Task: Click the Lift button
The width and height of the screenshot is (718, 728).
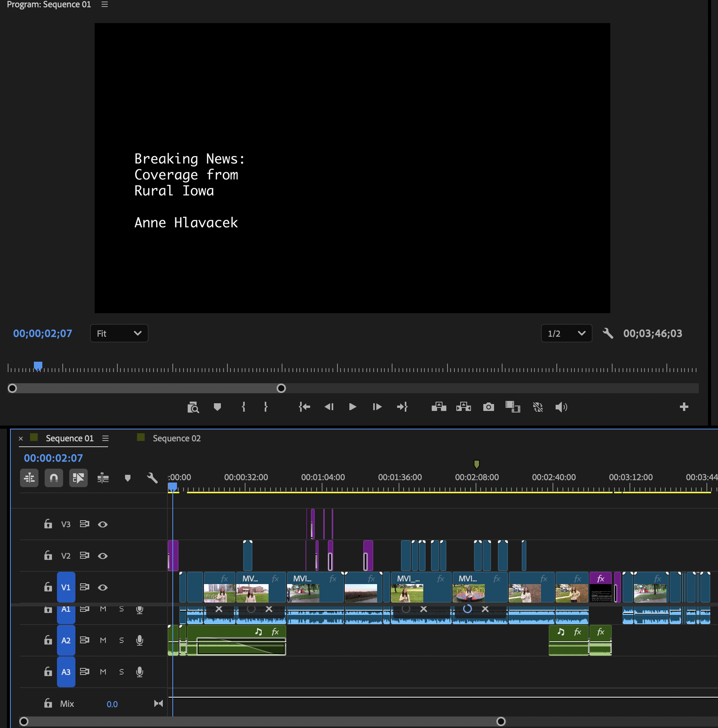Action: [x=439, y=407]
